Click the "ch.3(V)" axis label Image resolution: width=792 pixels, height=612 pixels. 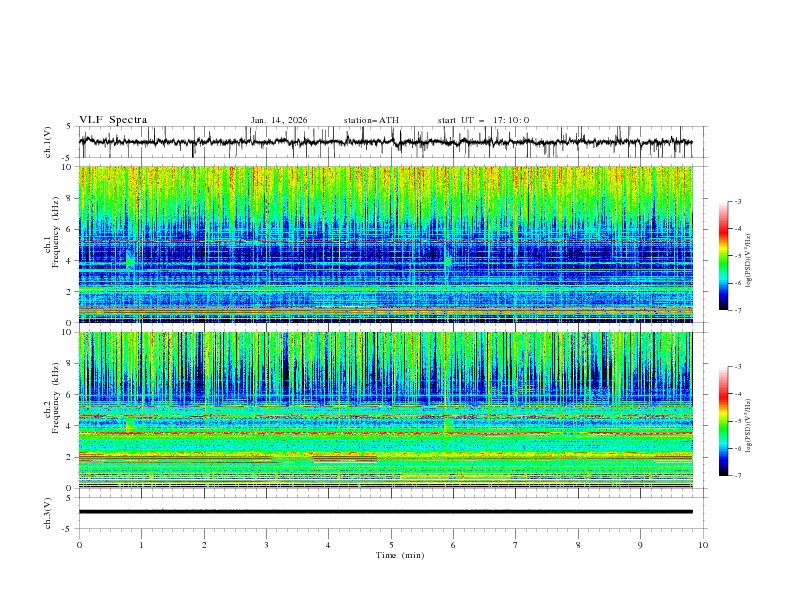coord(48,513)
